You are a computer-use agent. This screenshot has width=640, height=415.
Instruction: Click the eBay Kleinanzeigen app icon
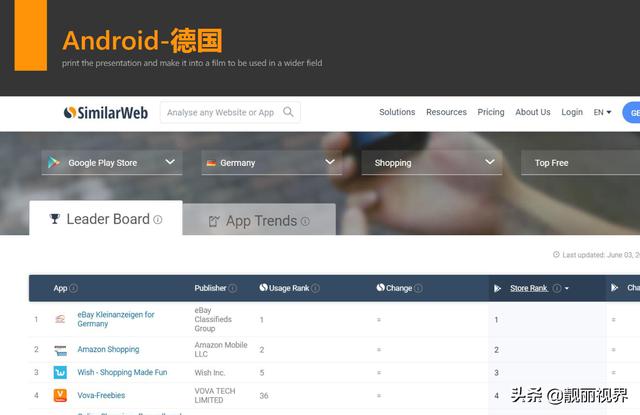pyautogui.click(x=60, y=319)
